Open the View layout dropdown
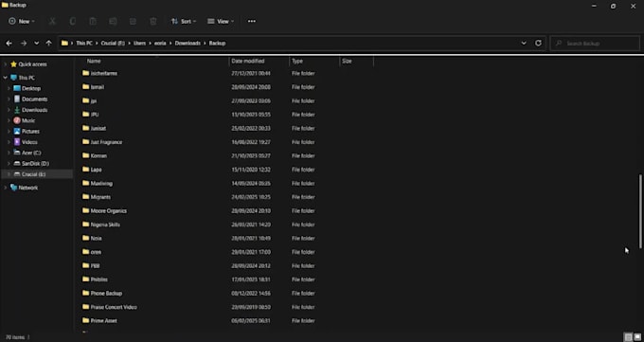Image resolution: width=644 pixels, height=342 pixels. [221, 22]
